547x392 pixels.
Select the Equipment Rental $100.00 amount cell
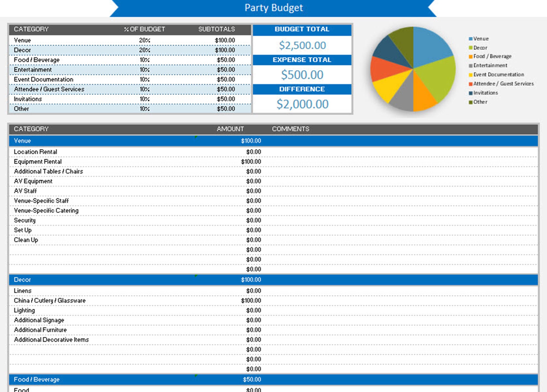250,161
